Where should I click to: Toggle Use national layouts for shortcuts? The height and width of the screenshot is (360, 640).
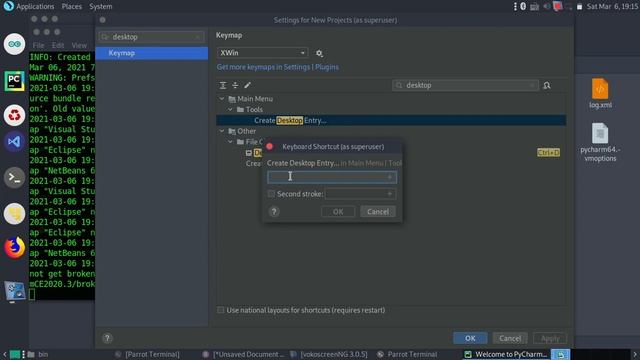(x=220, y=310)
